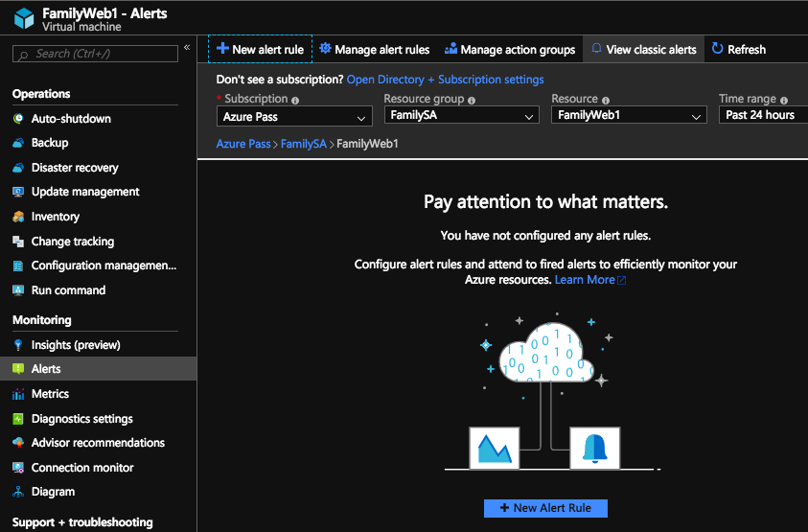The height and width of the screenshot is (532, 808).
Task: Click the Configuration management icon
Action: 18,266
